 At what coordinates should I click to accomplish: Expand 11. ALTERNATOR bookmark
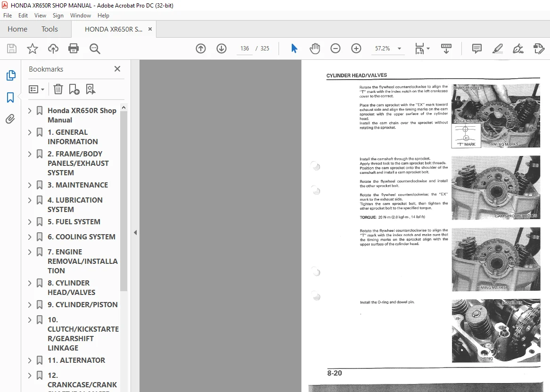point(30,360)
